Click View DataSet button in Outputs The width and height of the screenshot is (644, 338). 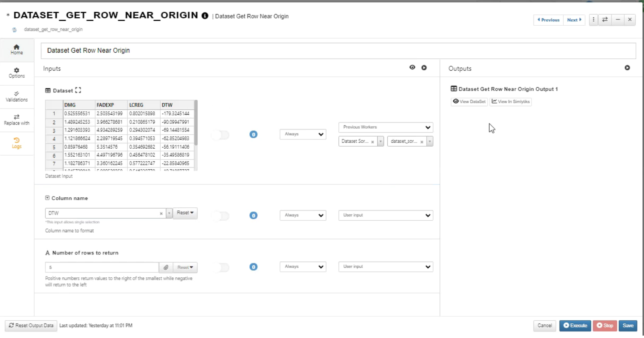[469, 102]
